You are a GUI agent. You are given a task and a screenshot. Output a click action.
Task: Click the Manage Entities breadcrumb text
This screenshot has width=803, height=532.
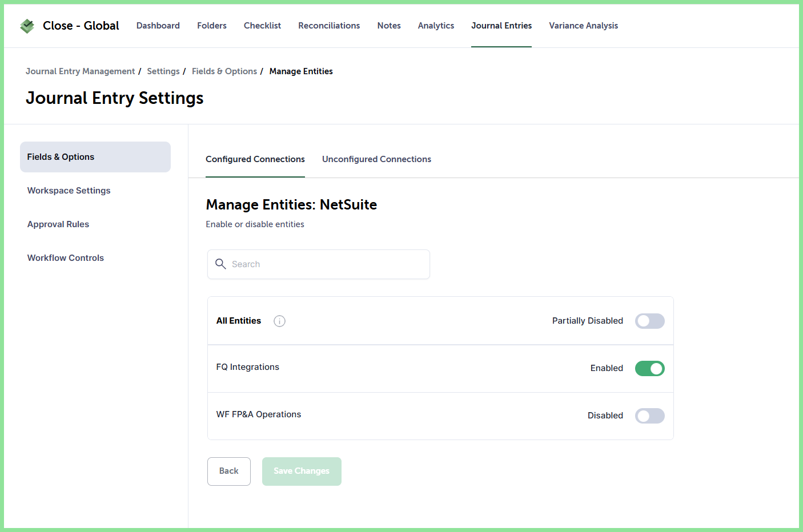pyautogui.click(x=301, y=71)
